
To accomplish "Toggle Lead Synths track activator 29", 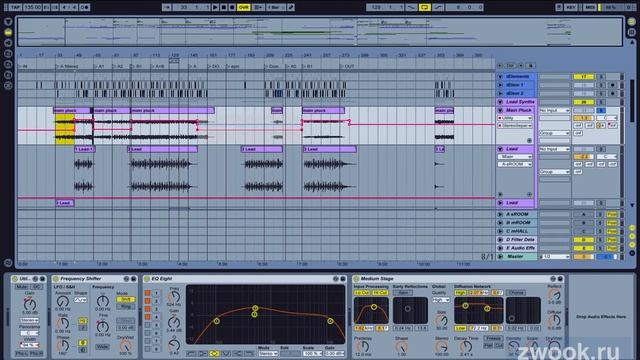I will coord(584,102).
